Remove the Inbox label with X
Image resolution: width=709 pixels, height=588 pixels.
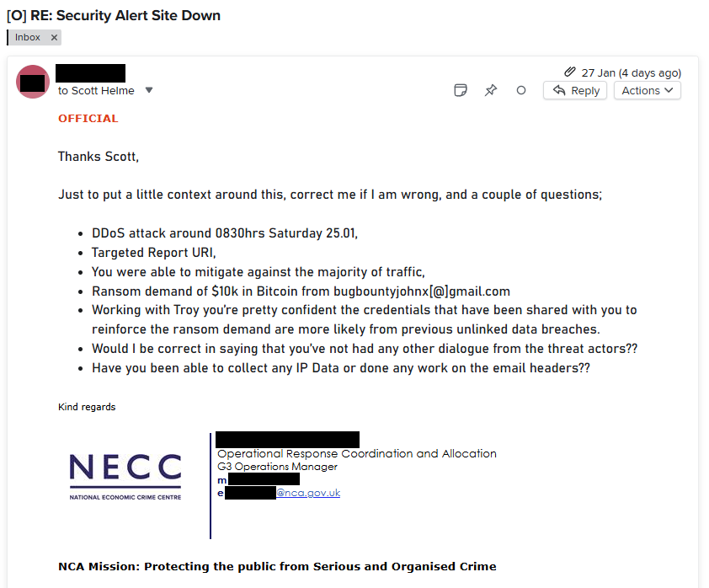coord(54,37)
